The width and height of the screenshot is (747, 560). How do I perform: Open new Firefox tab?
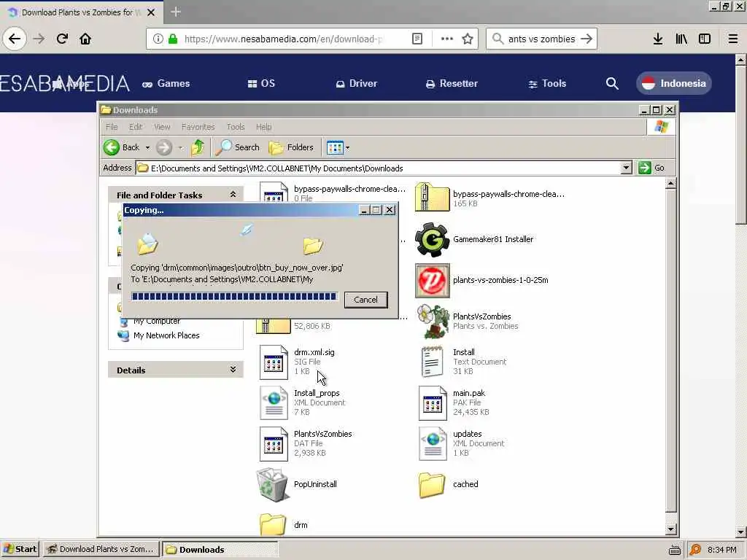175,12
